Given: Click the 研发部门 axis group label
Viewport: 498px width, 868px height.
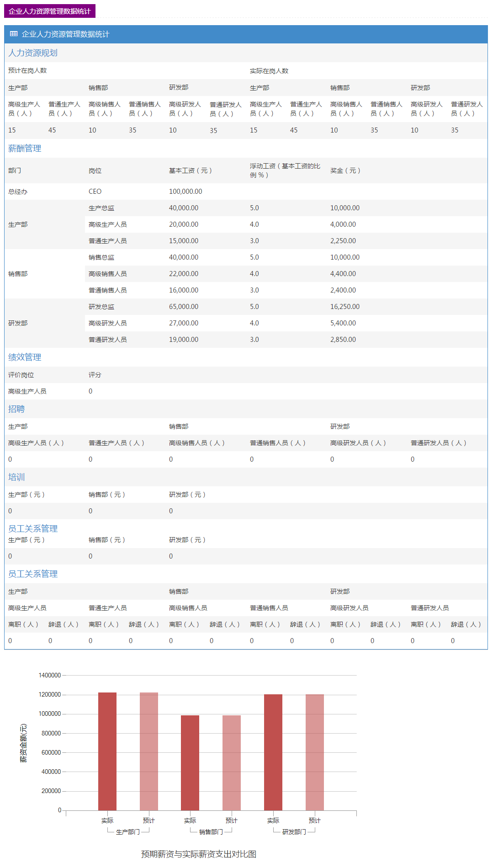Looking at the screenshot, I should point(294,832).
